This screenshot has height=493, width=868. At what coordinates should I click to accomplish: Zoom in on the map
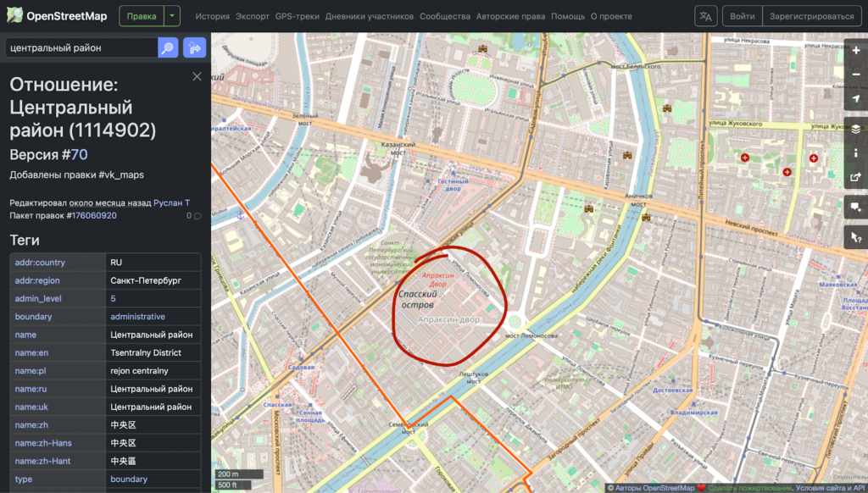point(855,51)
